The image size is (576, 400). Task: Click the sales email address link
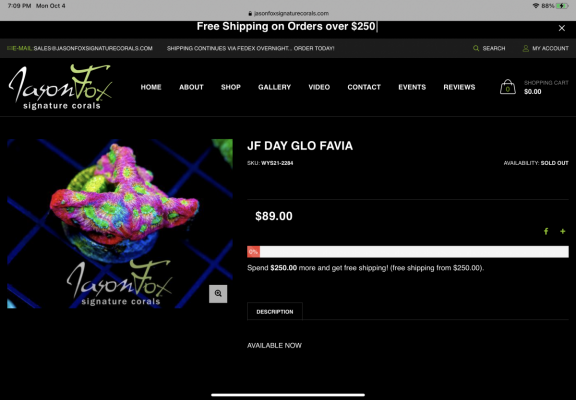pos(93,48)
